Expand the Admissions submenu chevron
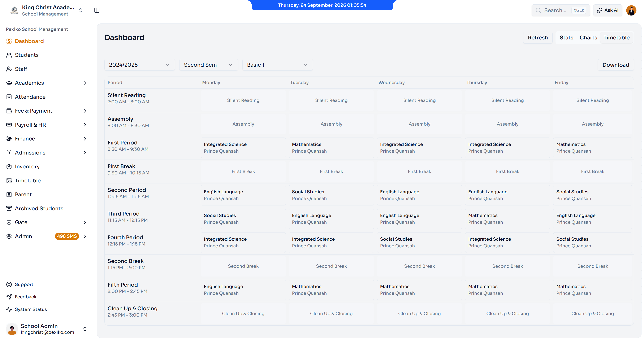This screenshot has width=644, height=339. [x=85, y=153]
